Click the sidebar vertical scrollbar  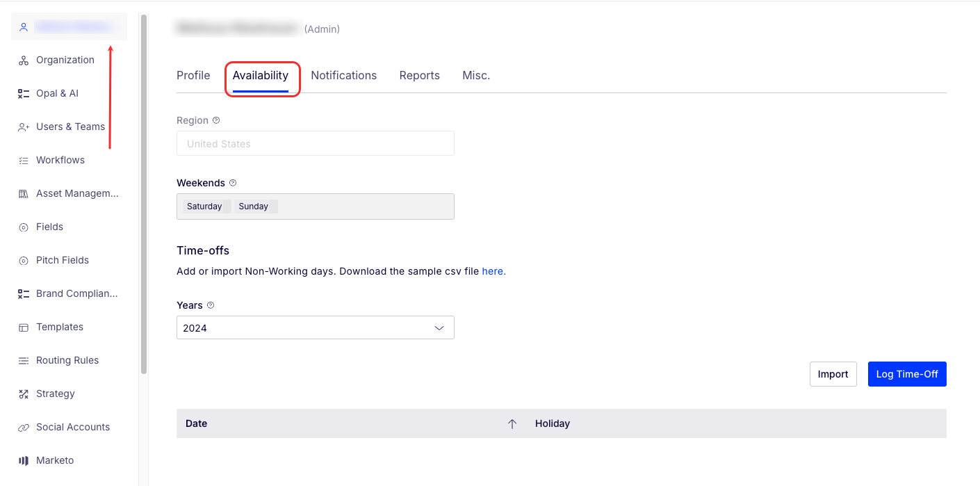point(144,195)
